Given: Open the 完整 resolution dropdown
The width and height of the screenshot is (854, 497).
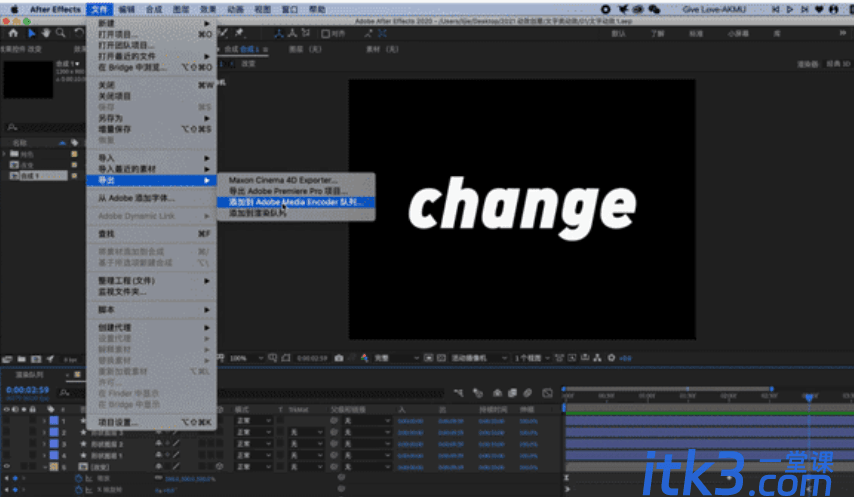Looking at the screenshot, I should tap(396, 358).
